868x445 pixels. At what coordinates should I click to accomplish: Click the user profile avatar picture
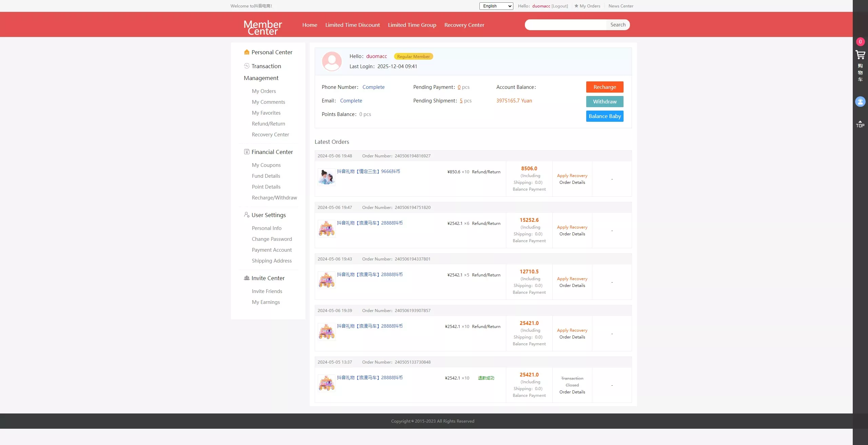pyautogui.click(x=332, y=61)
